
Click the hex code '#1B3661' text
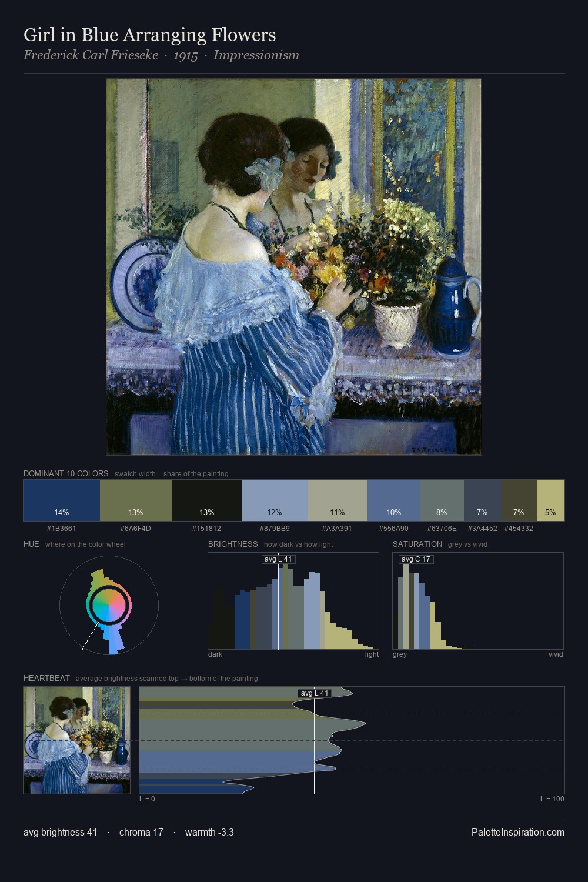pyautogui.click(x=62, y=529)
